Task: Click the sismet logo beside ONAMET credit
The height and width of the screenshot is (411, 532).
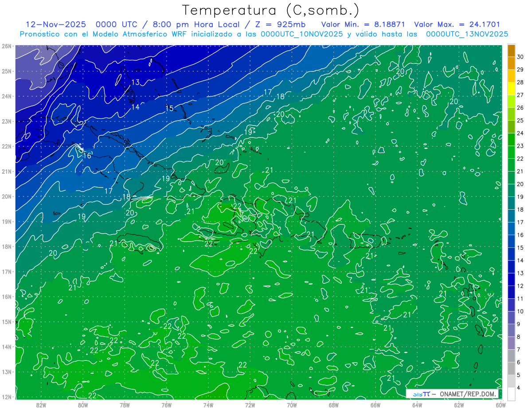Action: coord(421,393)
